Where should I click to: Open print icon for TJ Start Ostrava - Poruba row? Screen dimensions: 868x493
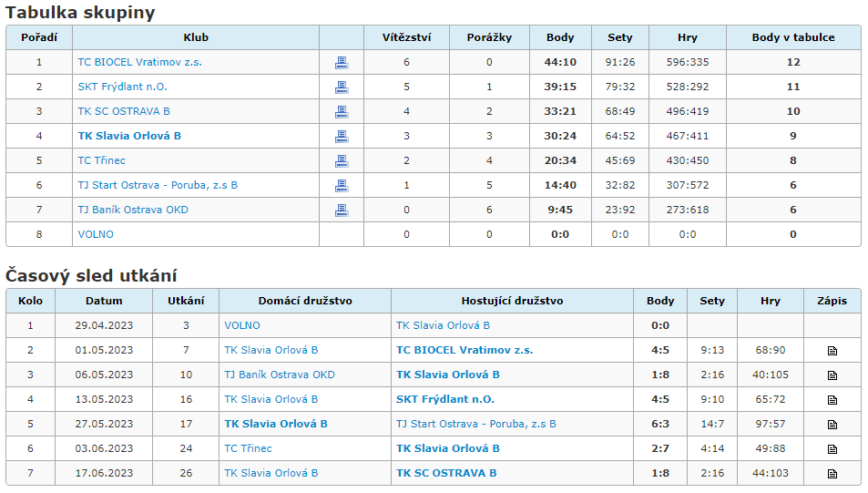(342, 186)
